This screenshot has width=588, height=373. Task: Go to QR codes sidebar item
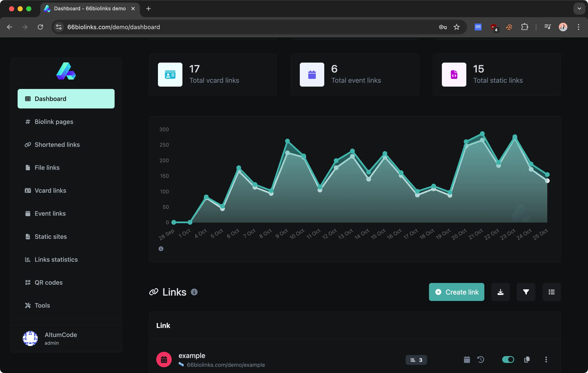coord(48,283)
